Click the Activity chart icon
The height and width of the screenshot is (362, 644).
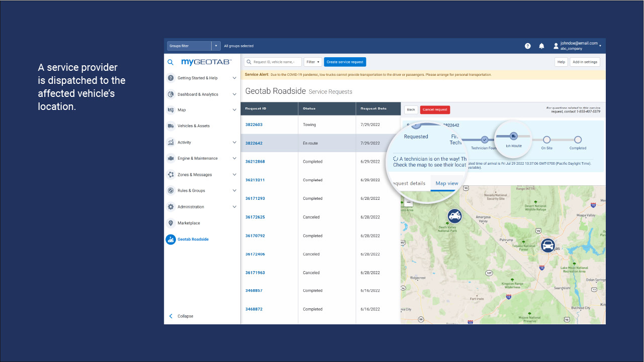[170, 142]
